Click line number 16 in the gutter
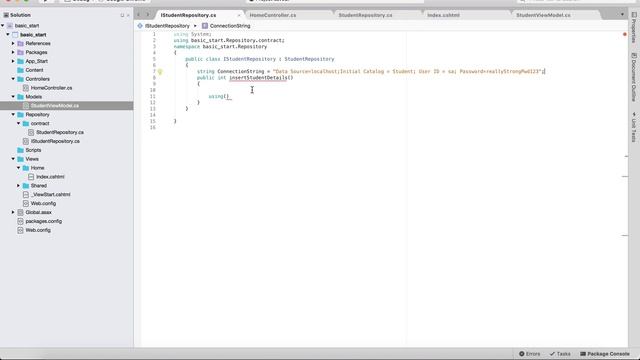 click(x=153, y=127)
